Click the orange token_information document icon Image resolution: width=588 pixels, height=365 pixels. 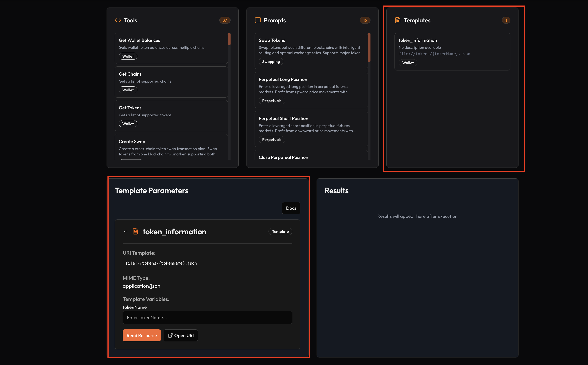tap(135, 232)
